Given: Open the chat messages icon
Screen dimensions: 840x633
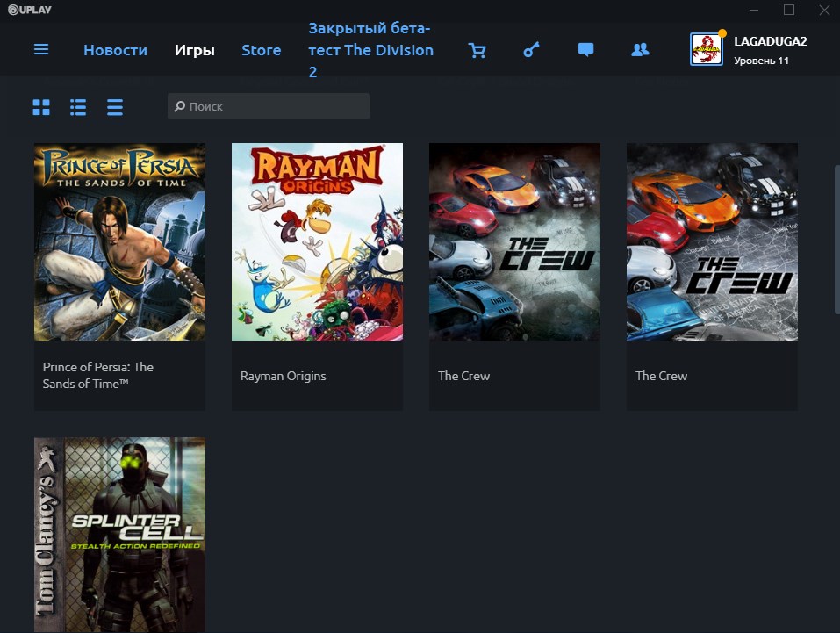Looking at the screenshot, I should [x=585, y=50].
